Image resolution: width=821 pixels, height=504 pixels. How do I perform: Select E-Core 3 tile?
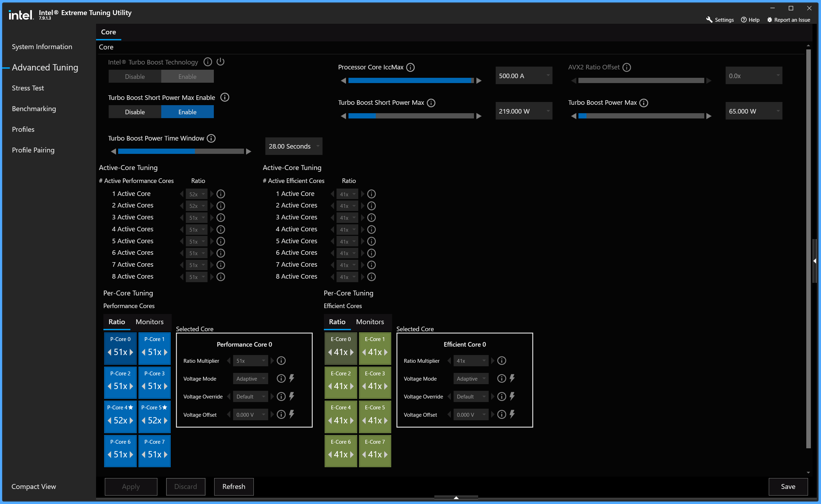point(375,382)
